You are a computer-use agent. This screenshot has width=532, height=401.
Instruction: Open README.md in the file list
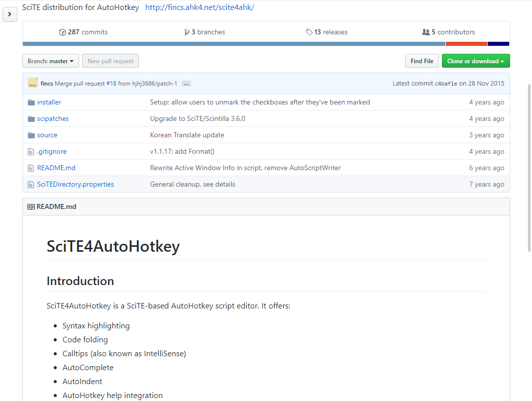click(x=56, y=168)
